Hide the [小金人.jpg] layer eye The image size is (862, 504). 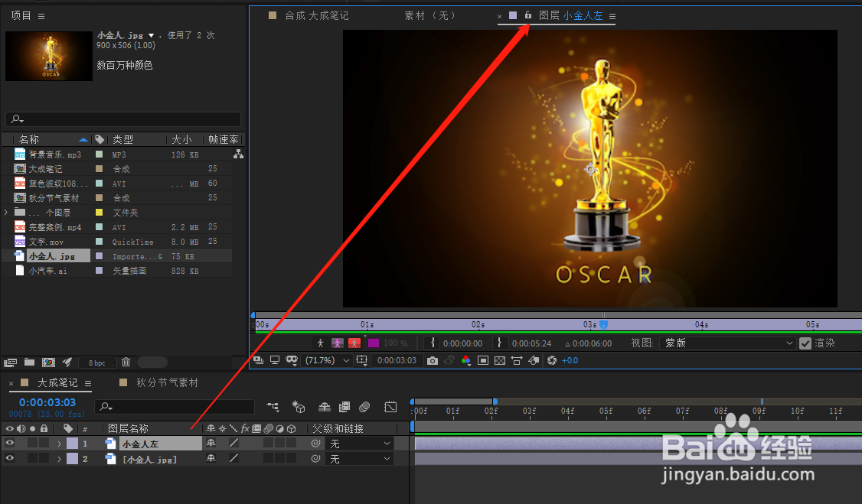coord(10,458)
